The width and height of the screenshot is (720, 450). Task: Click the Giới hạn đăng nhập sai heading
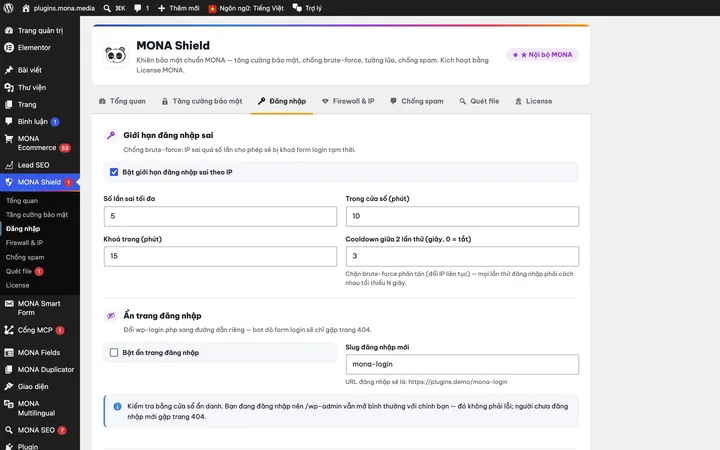click(x=168, y=135)
